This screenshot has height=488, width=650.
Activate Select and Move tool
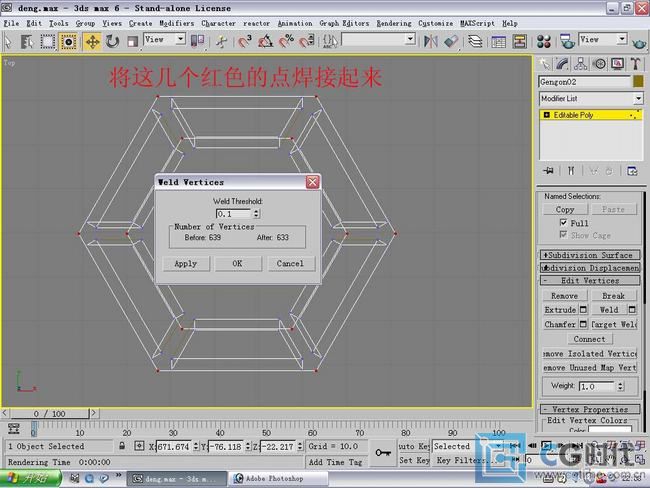click(92, 41)
